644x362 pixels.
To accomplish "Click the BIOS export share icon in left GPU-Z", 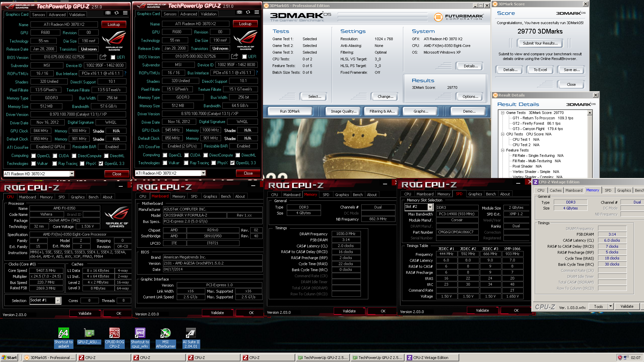I will (103, 57).
